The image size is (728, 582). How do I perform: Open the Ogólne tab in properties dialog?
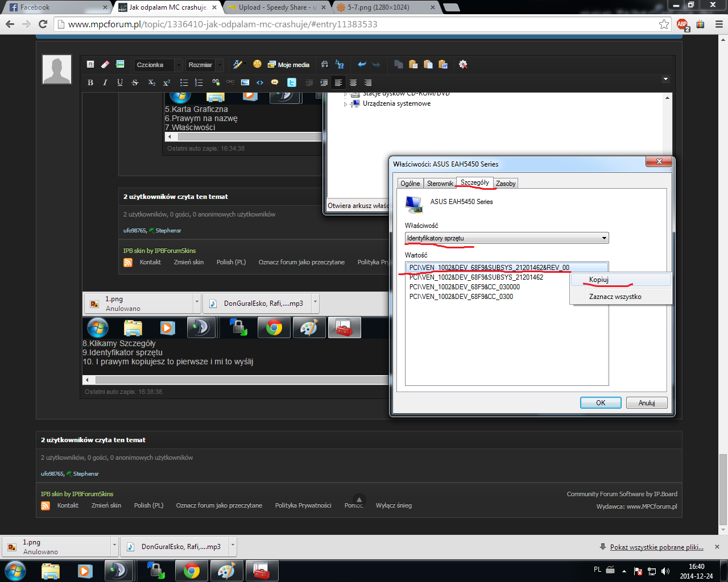tap(410, 184)
